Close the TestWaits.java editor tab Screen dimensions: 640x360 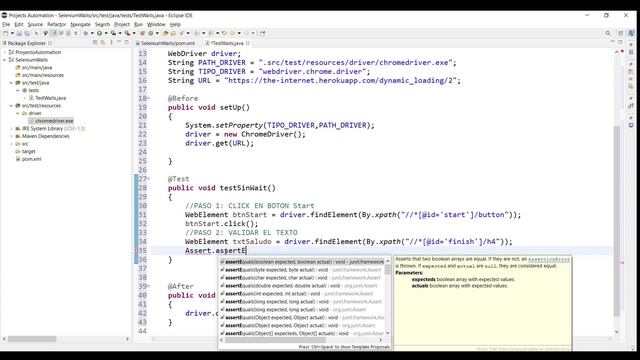click(x=248, y=43)
